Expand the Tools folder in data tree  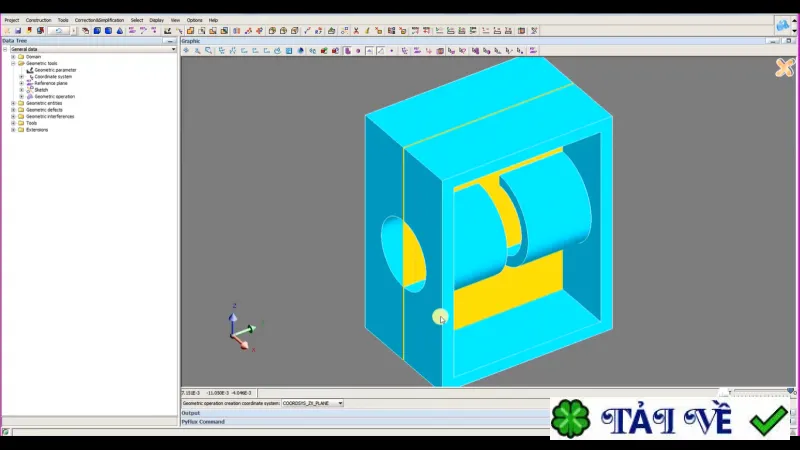(13, 123)
